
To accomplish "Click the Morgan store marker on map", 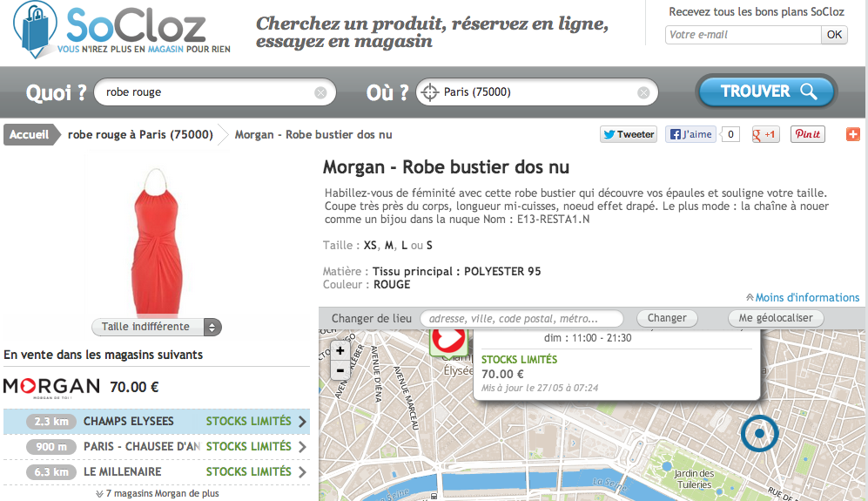I will pyautogui.click(x=449, y=342).
